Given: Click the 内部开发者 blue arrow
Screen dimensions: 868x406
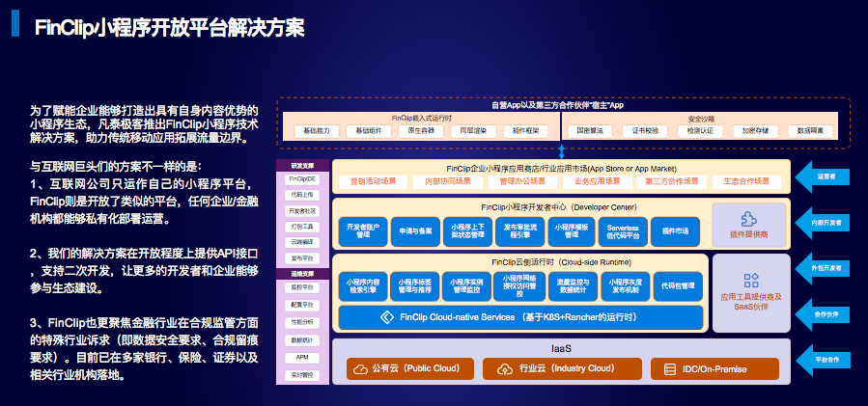Looking at the screenshot, I should [821, 223].
